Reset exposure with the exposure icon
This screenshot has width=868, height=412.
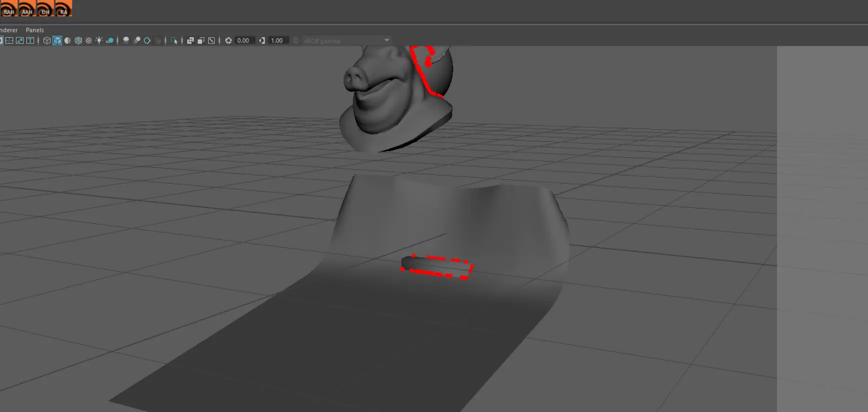[228, 41]
